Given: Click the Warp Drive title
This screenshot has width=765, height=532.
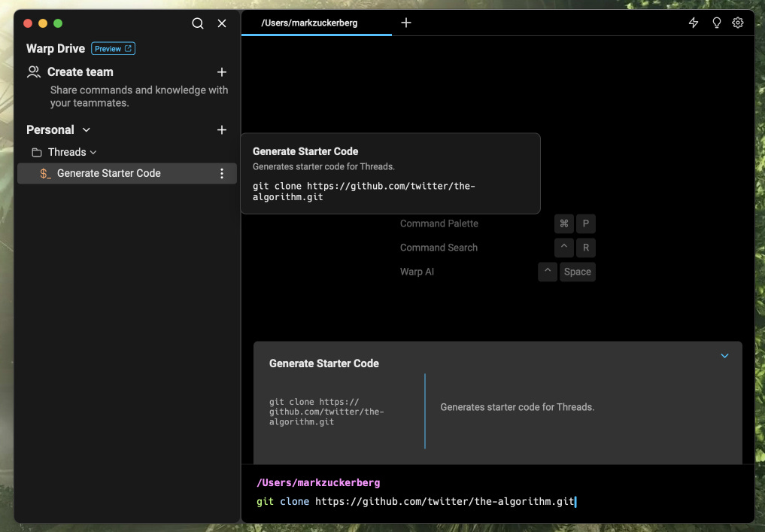Looking at the screenshot, I should click(56, 49).
